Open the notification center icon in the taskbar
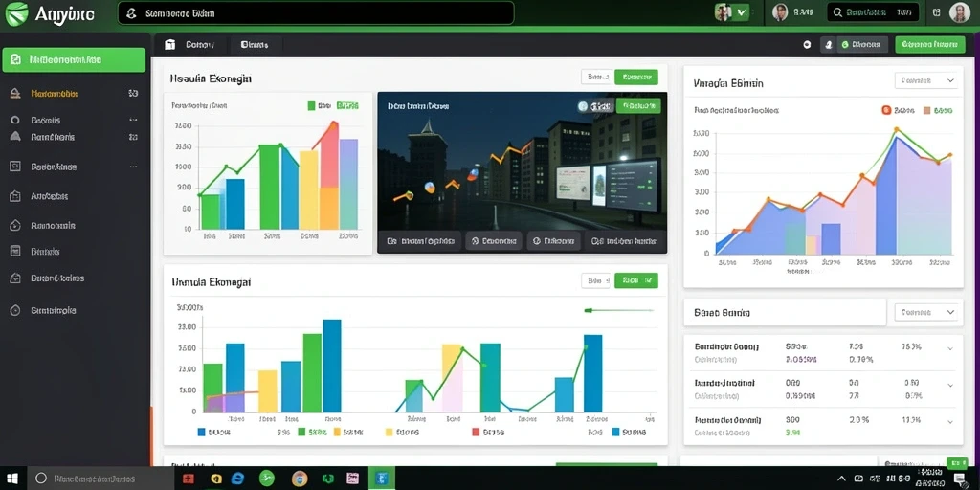980x490 pixels. 959,479
